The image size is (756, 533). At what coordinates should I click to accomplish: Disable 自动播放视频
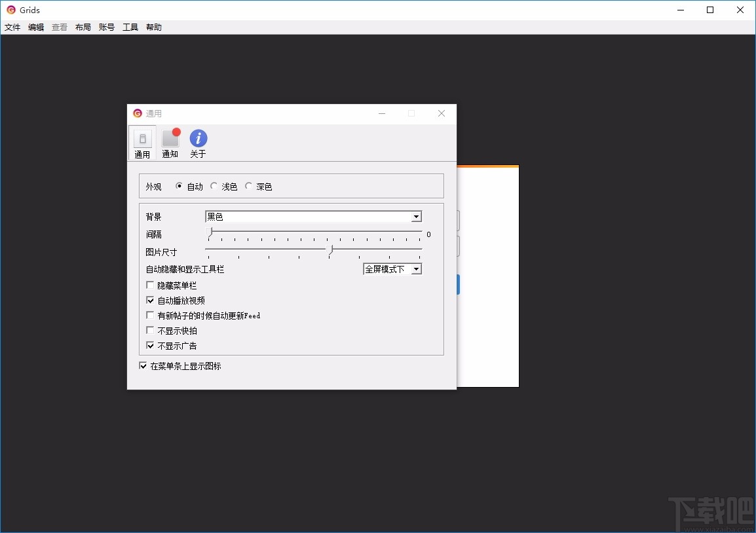coord(150,300)
